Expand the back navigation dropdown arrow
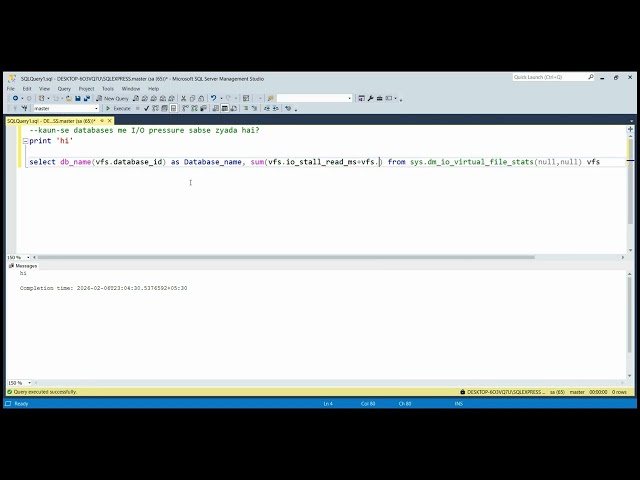The height and width of the screenshot is (480, 640). [22, 98]
